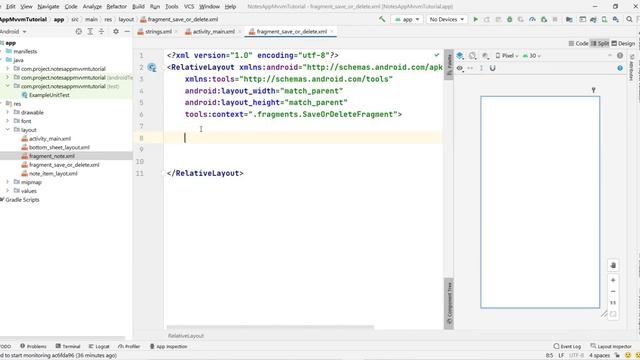Click the zoom-to-fit screen icon
Screen dimensions: 640x360
point(613,314)
